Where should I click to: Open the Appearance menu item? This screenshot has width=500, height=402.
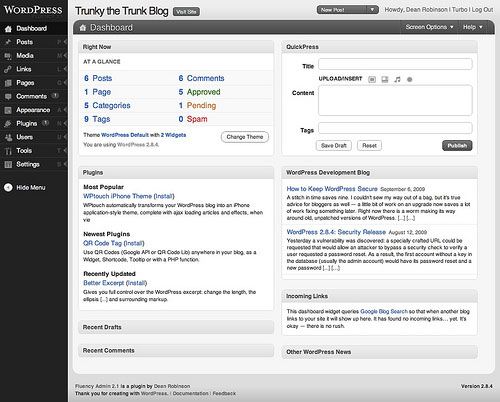point(33,110)
